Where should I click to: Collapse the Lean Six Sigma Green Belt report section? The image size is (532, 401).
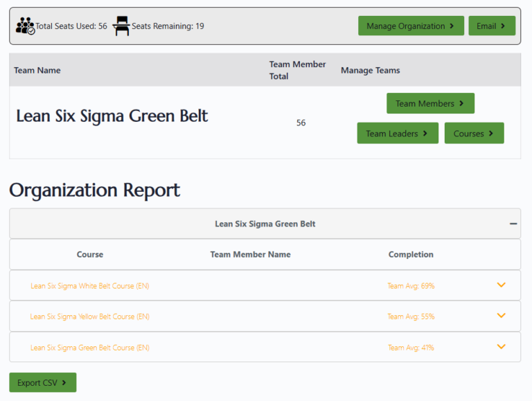point(513,224)
